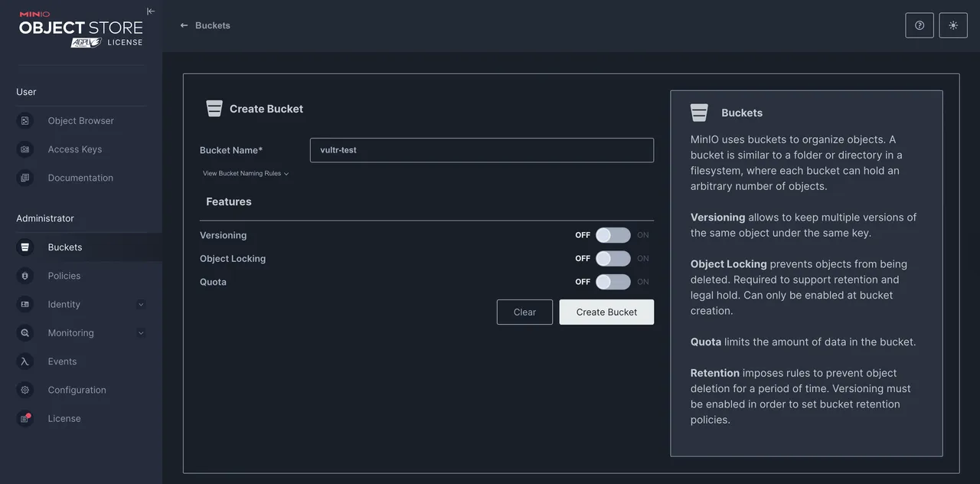
Task: Click the Access Keys sidebar icon
Action: click(x=25, y=149)
